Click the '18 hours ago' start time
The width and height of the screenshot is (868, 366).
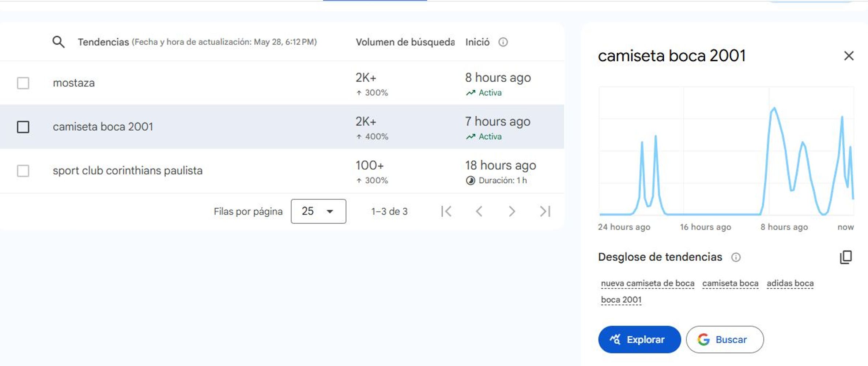click(501, 165)
